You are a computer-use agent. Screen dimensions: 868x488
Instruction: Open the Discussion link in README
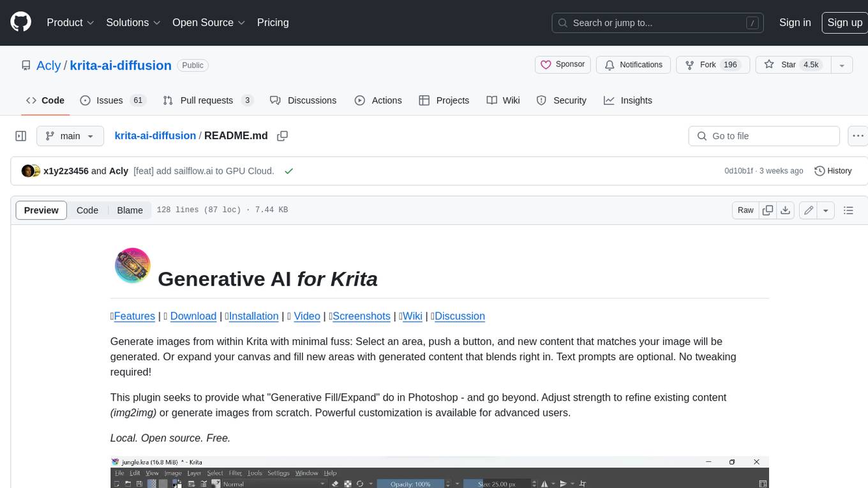[x=460, y=316]
